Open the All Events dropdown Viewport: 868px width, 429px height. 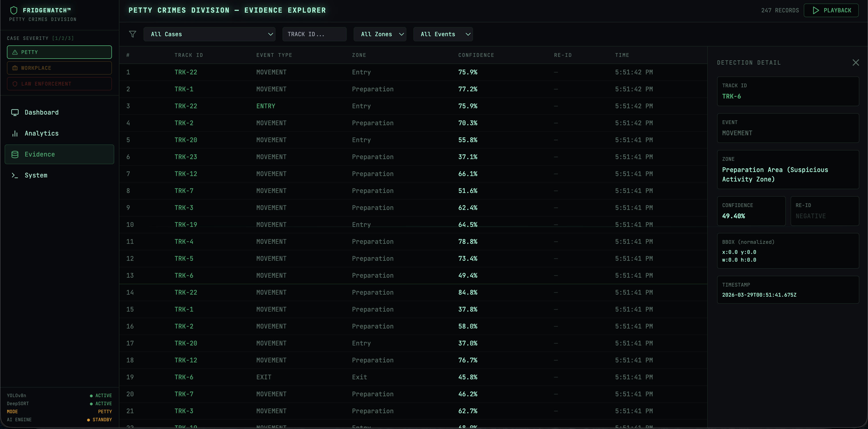pos(443,34)
